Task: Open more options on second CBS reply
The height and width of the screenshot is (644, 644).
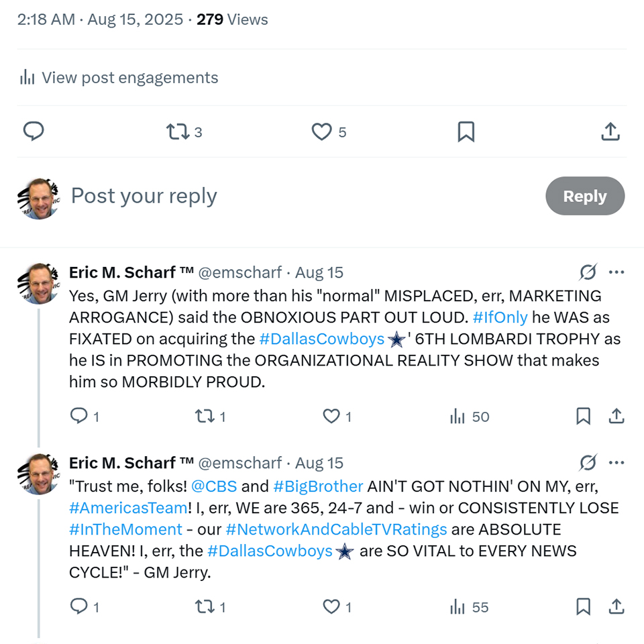Action: point(616,463)
